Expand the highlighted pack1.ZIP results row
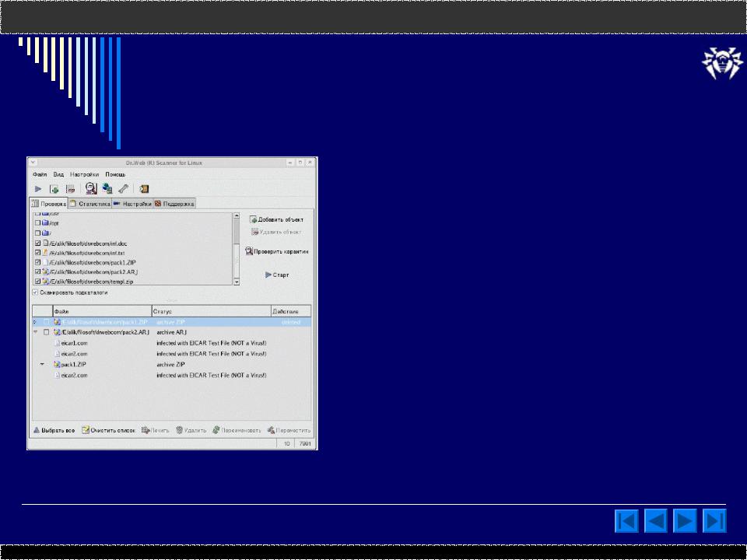Viewport: 747px width, 560px height. pyautogui.click(x=34, y=322)
